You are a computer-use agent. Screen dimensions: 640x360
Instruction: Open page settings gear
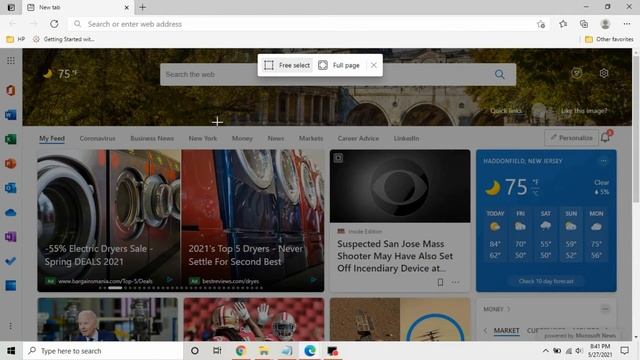point(604,73)
